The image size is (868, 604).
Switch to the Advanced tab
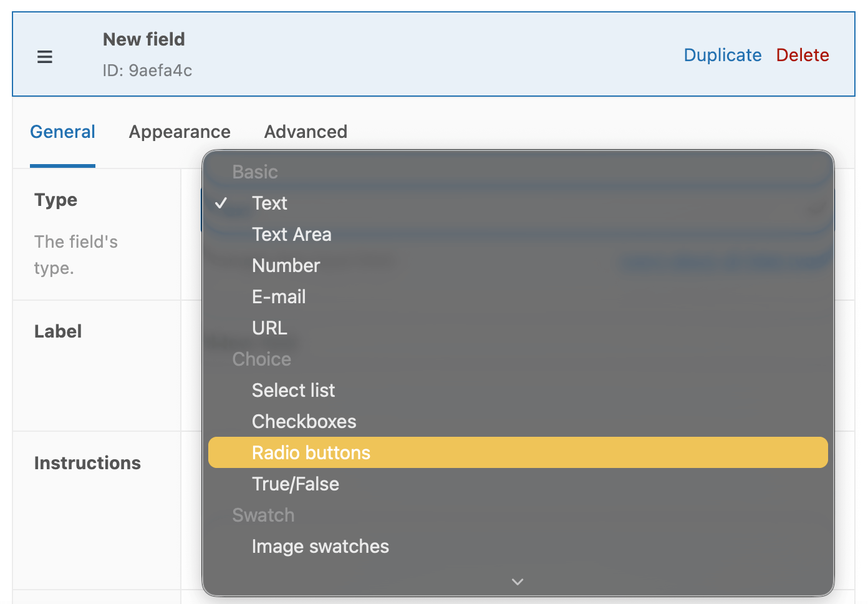(x=306, y=132)
